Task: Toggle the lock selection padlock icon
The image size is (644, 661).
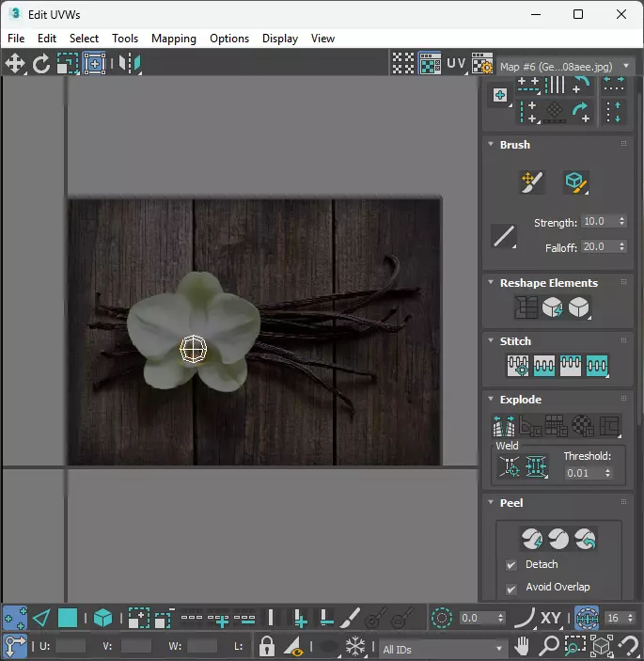Action: click(267, 647)
